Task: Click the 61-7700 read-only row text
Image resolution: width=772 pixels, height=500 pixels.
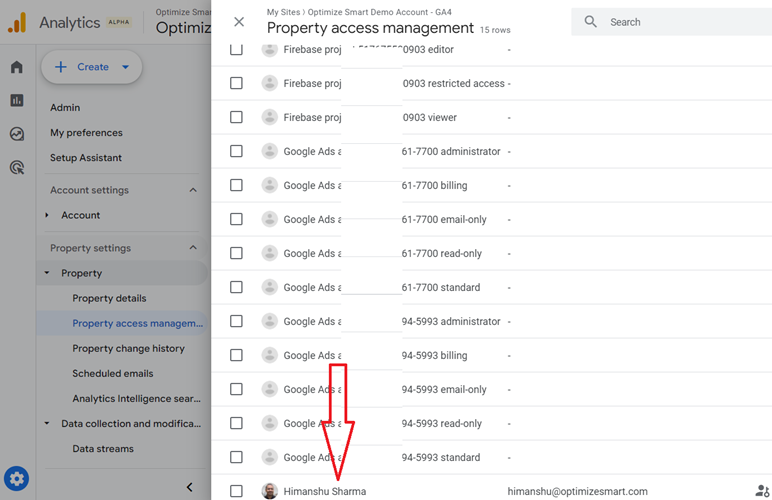Action: tap(442, 253)
